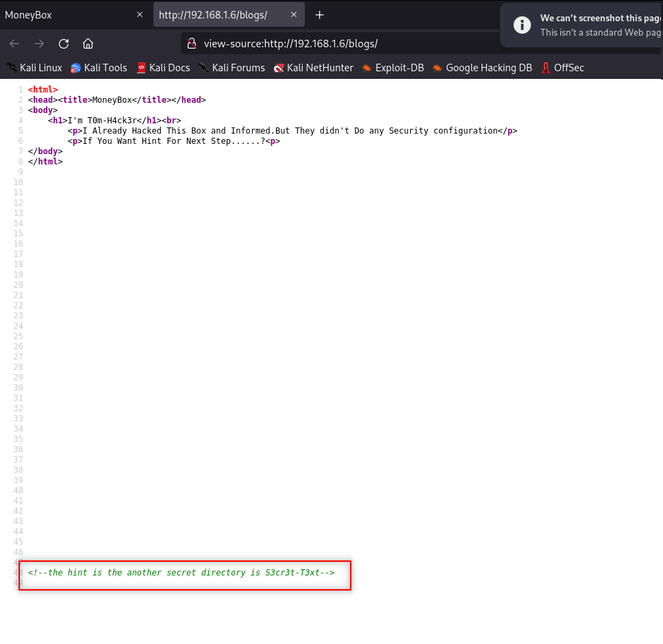Viewport: 663px width, 644px height.
Task: Open the Kali Docs bookmark
Action: 164,68
